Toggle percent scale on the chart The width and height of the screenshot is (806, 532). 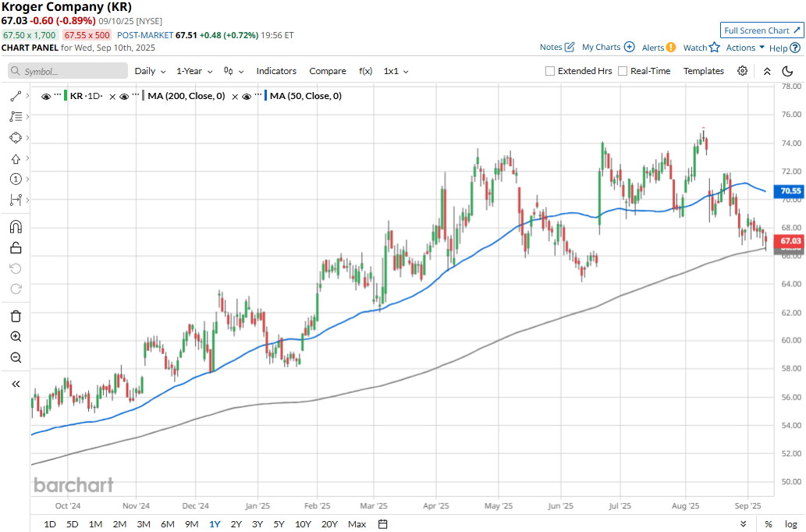pyautogui.click(x=768, y=523)
